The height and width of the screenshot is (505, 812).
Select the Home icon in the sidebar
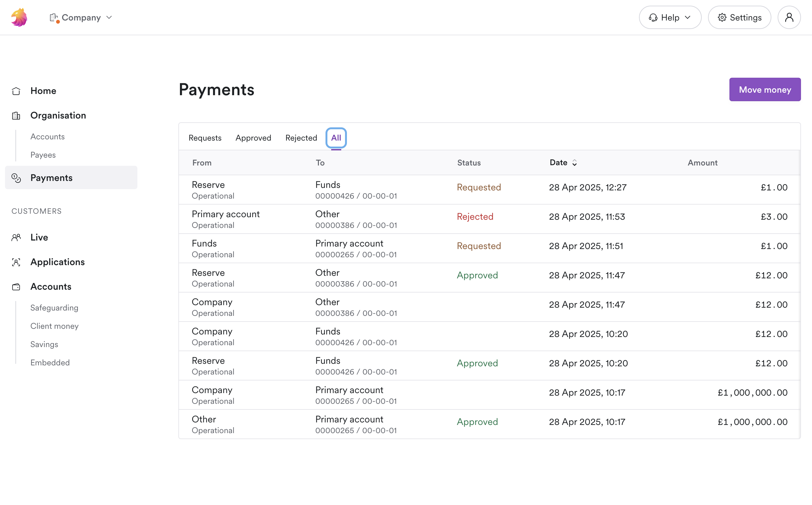pyautogui.click(x=16, y=91)
